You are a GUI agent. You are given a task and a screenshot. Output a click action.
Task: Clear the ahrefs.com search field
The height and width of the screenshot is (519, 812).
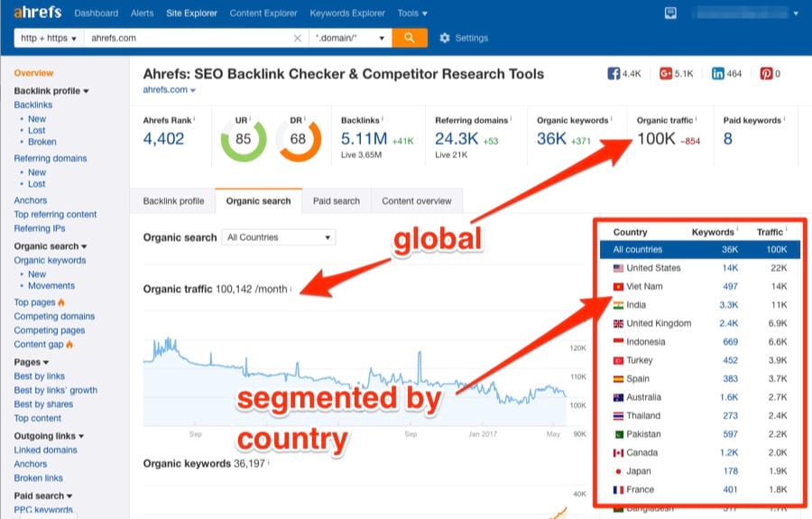[297, 38]
